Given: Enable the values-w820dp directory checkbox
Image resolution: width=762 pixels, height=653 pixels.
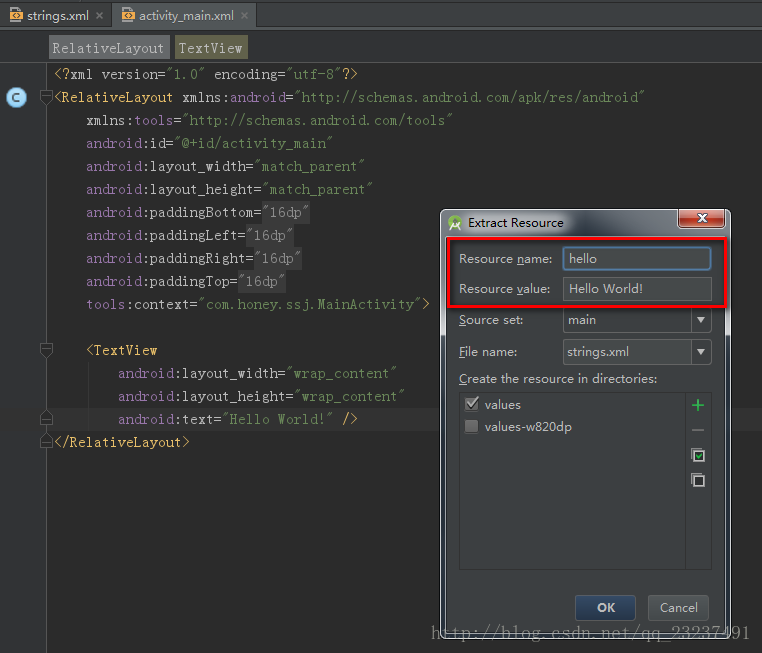Looking at the screenshot, I should pos(472,427).
